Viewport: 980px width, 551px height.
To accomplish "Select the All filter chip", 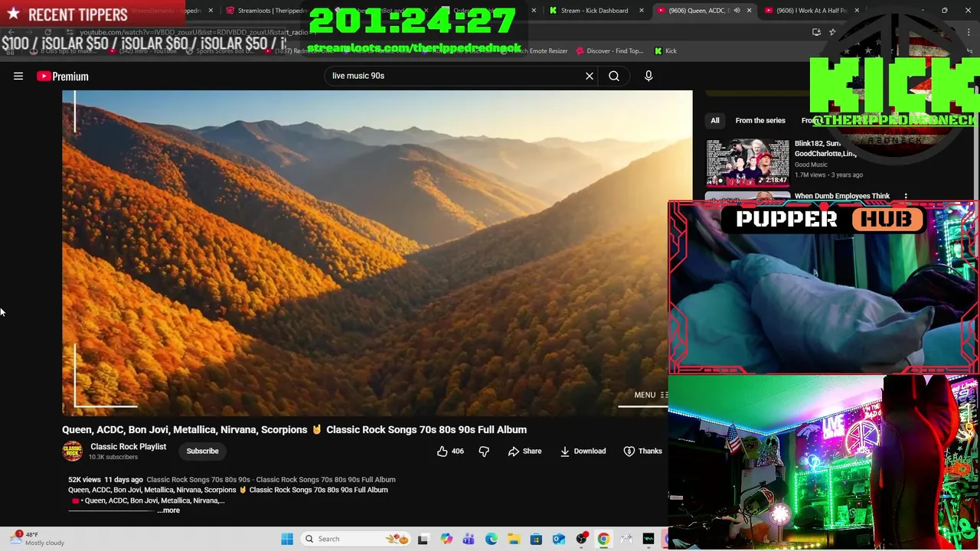I will (x=714, y=120).
